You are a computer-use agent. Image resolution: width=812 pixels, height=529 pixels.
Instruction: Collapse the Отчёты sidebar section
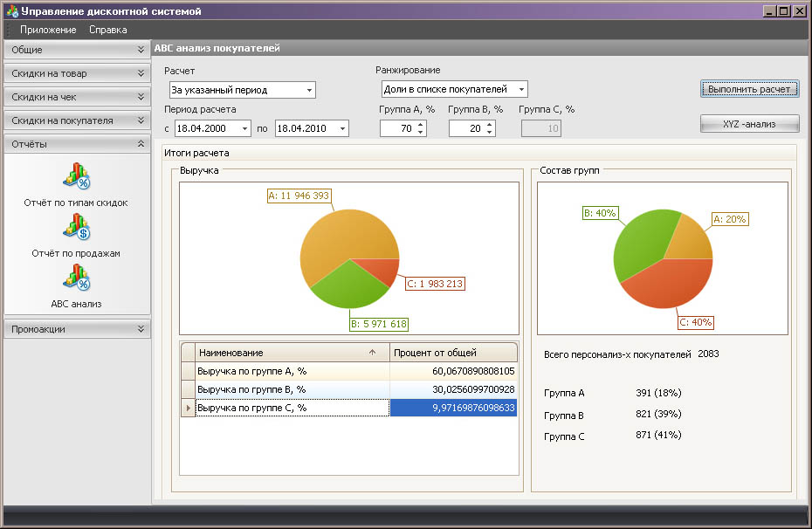coord(77,144)
